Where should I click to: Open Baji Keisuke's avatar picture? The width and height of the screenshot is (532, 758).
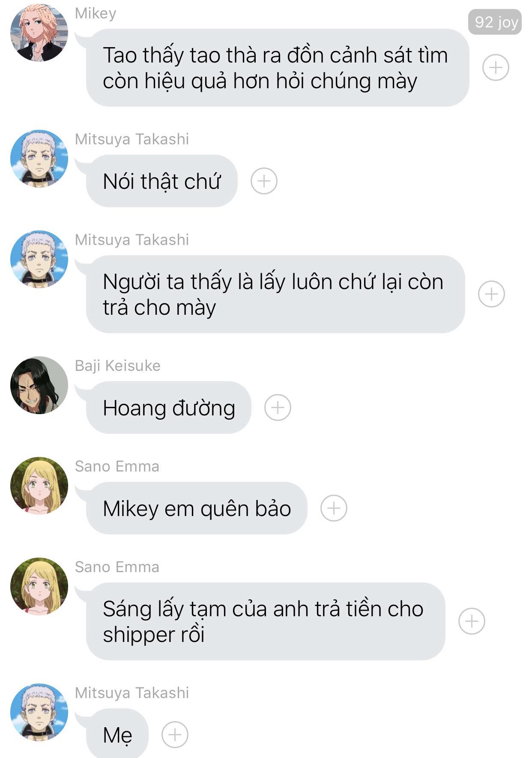(39, 385)
